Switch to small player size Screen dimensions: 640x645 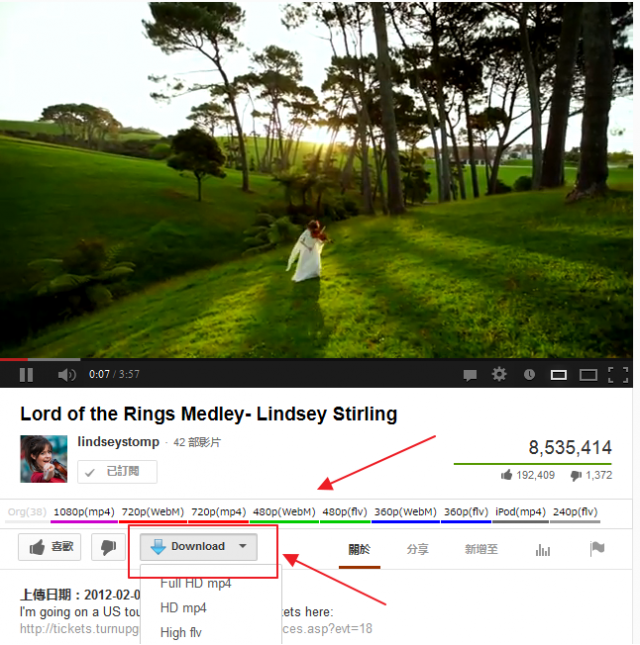[x=559, y=375]
